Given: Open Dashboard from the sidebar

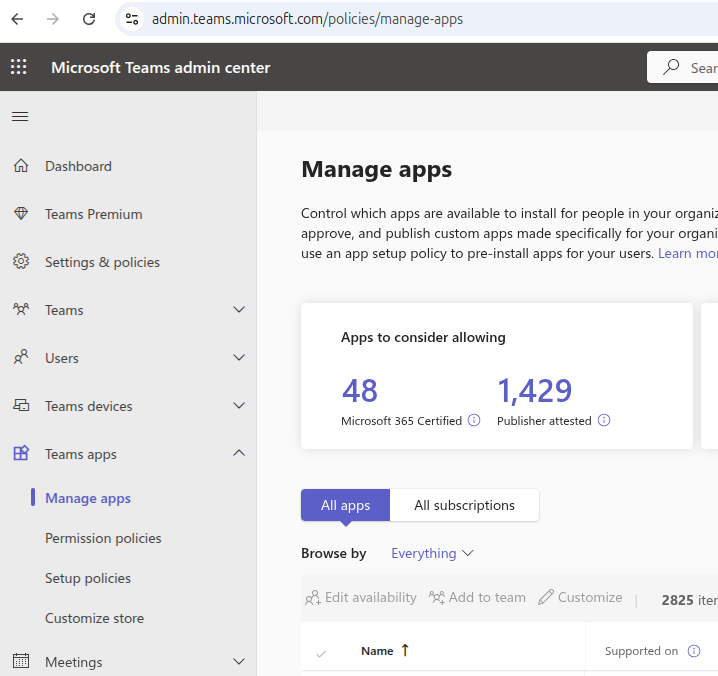Looking at the screenshot, I should click(x=78, y=166).
